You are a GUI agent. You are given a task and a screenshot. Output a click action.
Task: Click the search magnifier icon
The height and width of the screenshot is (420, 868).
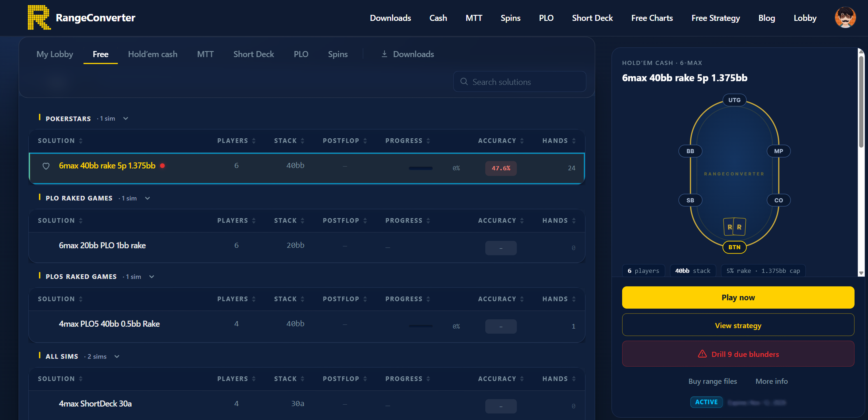coord(464,82)
